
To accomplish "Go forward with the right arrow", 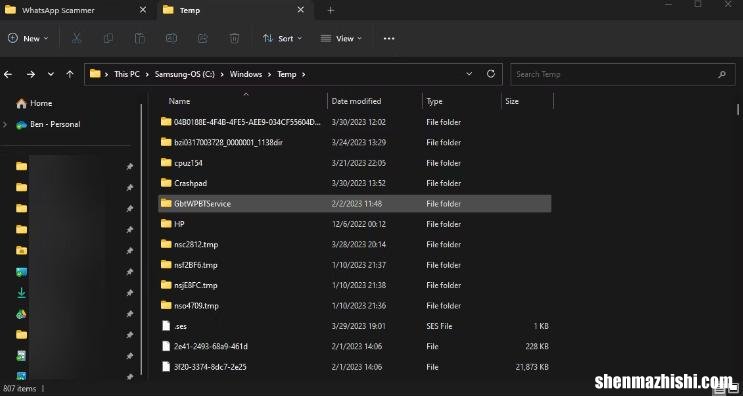I will (31, 74).
